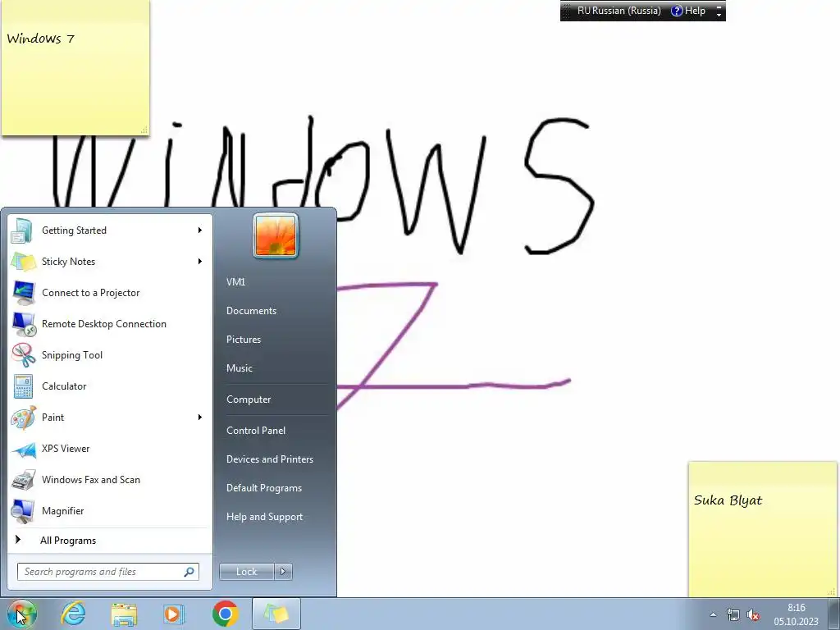Open the Paint program entry
Viewport: 840px width, 630px height.
(110, 418)
